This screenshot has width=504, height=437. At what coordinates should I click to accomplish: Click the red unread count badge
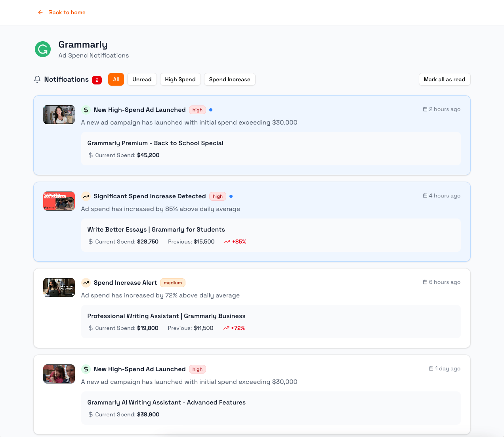click(97, 80)
